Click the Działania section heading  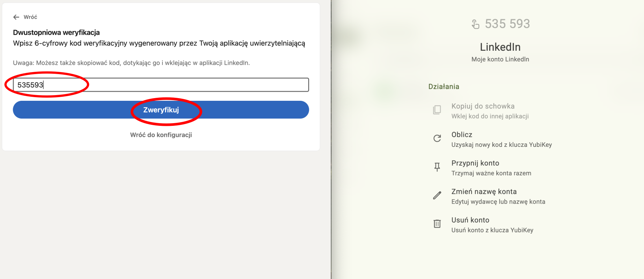[444, 86]
